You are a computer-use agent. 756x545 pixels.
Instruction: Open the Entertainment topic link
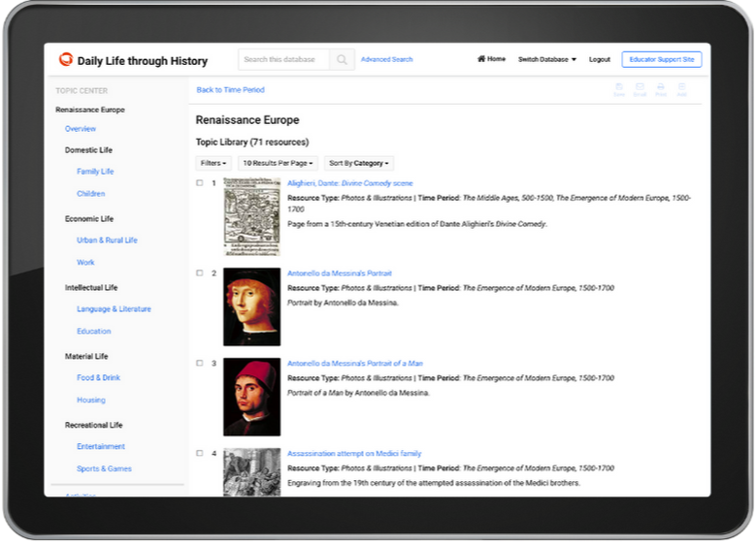click(x=101, y=446)
